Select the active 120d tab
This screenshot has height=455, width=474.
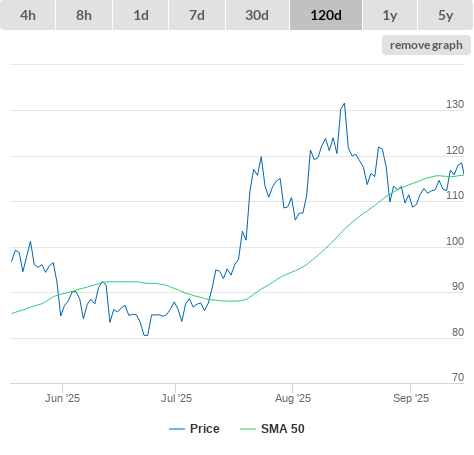(326, 15)
